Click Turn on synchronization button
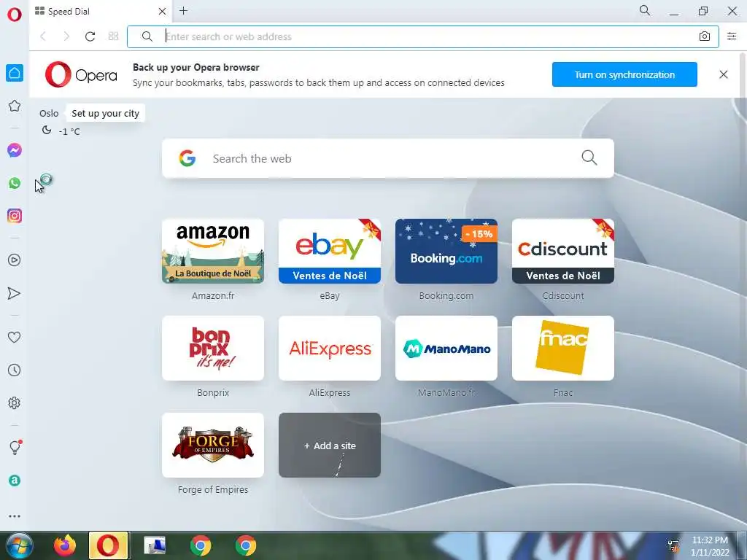 (624, 74)
